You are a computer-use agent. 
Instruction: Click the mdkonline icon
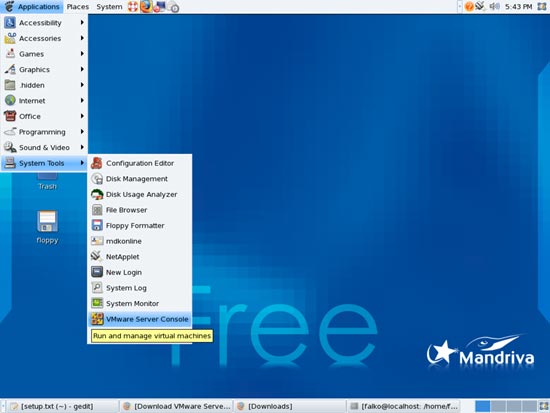pos(97,241)
